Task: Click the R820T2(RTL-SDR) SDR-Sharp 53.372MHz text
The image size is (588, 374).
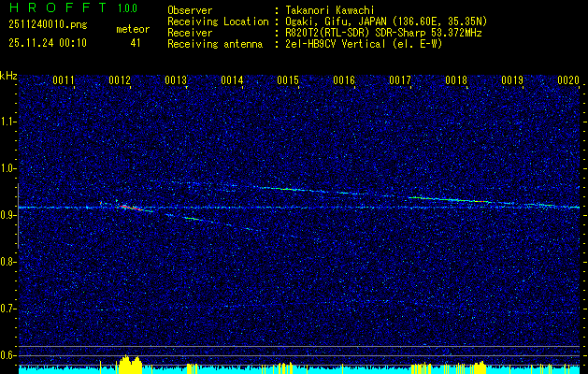Action: (x=383, y=33)
